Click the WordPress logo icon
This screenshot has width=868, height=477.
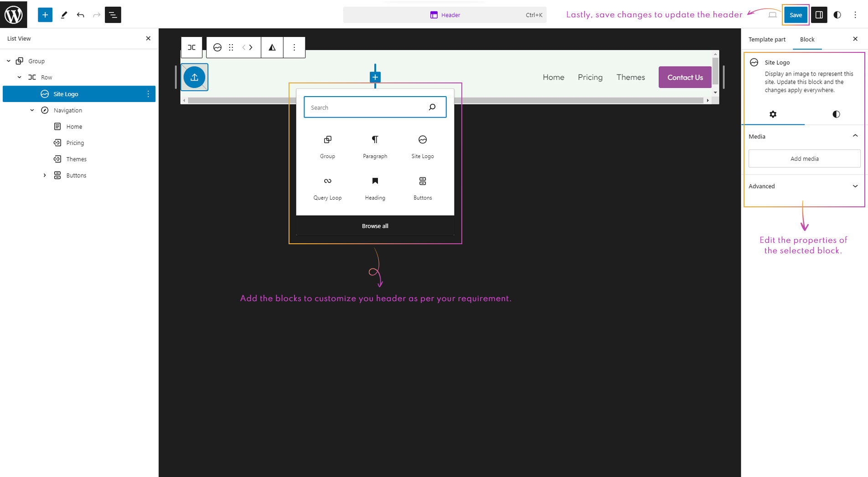[x=14, y=15]
